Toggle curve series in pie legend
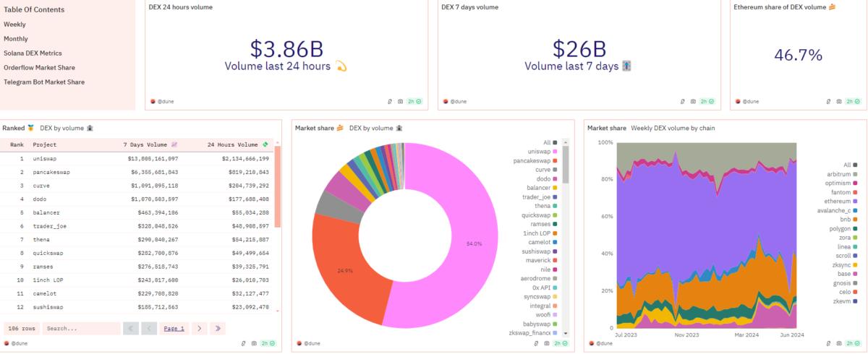 (547, 170)
